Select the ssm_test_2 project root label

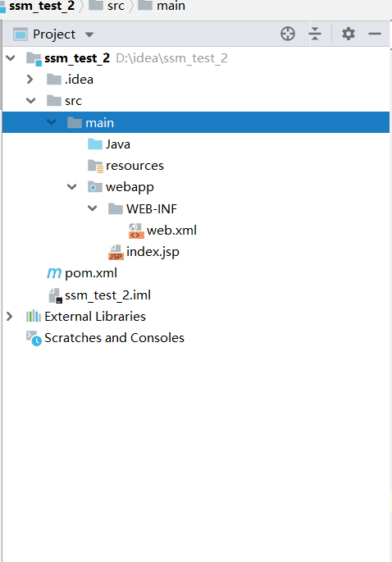(77, 58)
